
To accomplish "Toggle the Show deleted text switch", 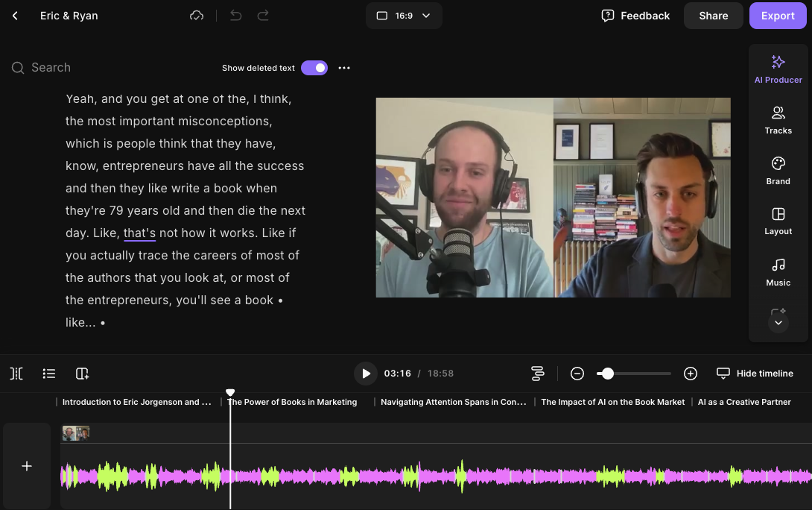I will tap(314, 68).
